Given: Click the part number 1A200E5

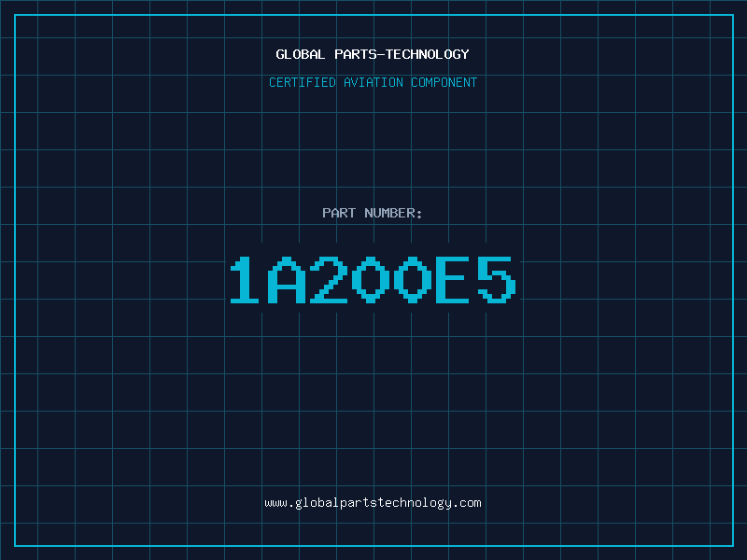Looking at the screenshot, I should 373,279.
